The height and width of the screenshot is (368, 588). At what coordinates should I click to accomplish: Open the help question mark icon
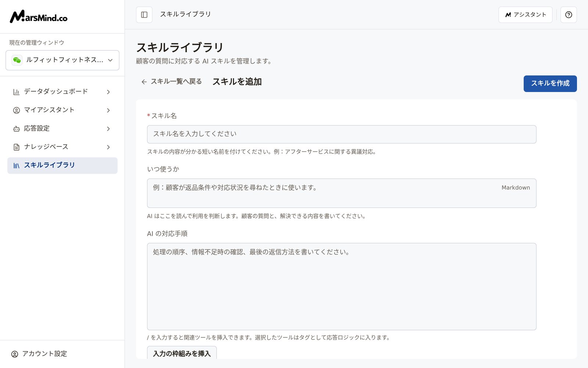pos(569,15)
